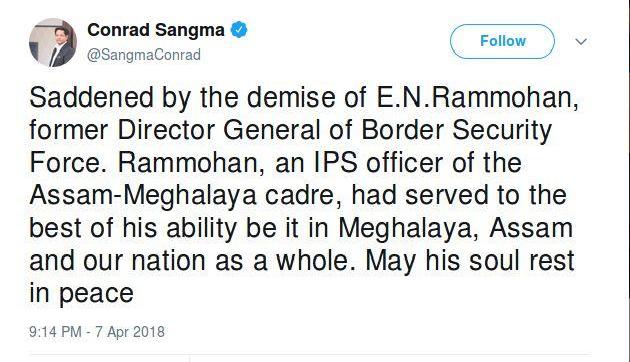Click the date 7 Apr 2018

(130, 332)
